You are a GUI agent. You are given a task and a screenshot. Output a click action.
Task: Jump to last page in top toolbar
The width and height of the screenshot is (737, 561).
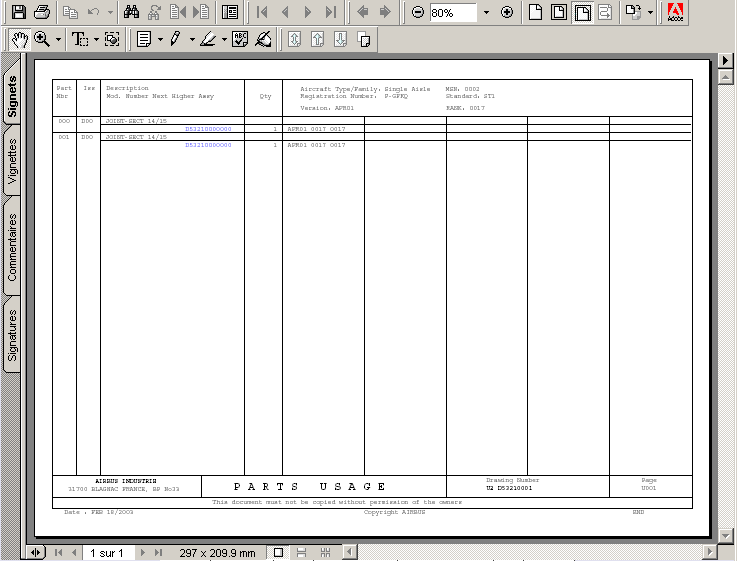331,12
